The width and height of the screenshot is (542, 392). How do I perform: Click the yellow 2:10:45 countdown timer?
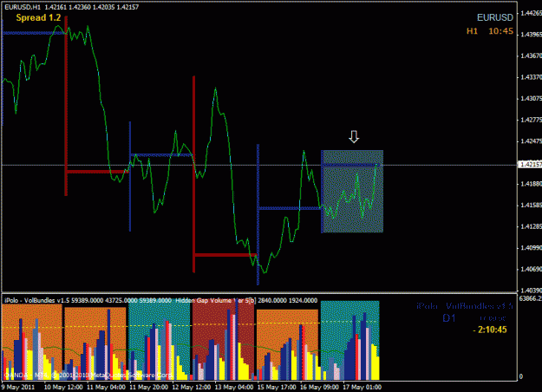coord(490,330)
